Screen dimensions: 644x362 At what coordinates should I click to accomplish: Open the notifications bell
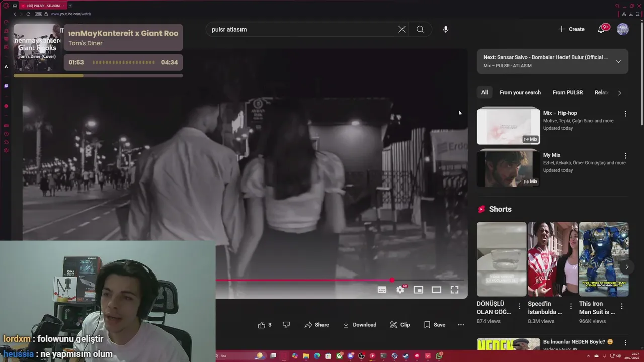pos(601,29)
